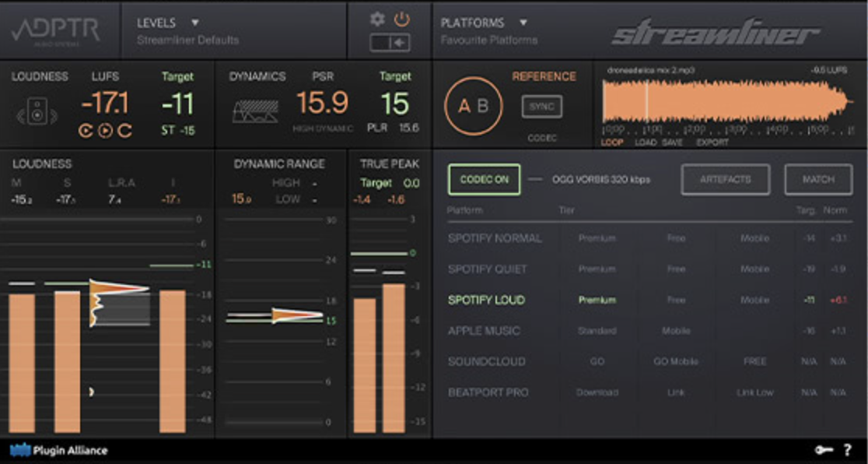
Task: Choose GO Mobile tier for SoundCloud
Action: (676, 361)
